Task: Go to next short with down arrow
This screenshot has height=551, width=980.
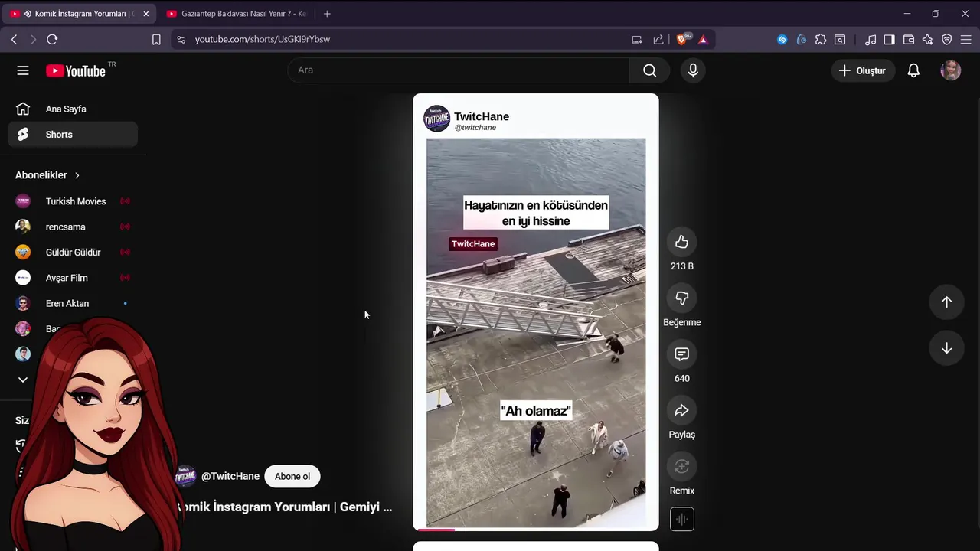Action: [x=946, y=348]
